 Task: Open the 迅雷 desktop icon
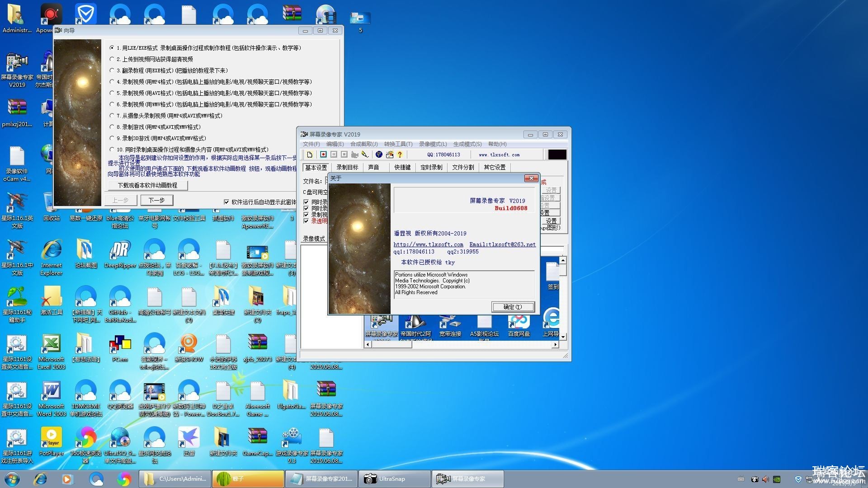pos(189,442)
